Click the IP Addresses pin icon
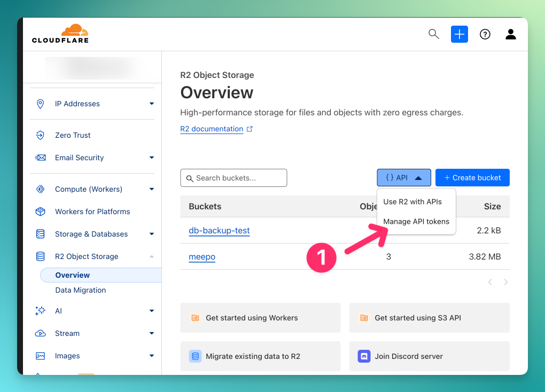Screen dimensions: 545x392 [x=40, y=104]
